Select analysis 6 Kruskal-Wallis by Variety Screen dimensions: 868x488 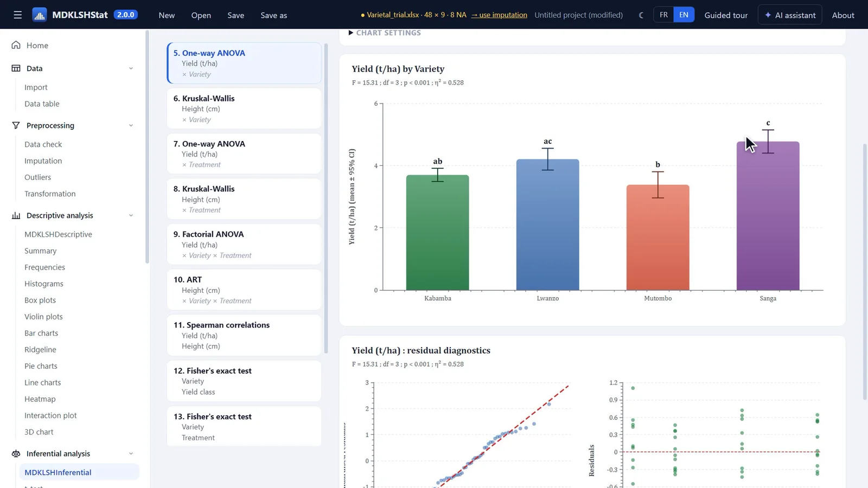point(244,108)
